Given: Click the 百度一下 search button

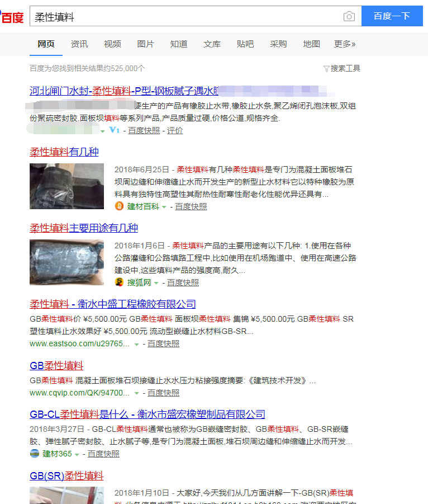Looking at the screenshot, I should point(392,16).
